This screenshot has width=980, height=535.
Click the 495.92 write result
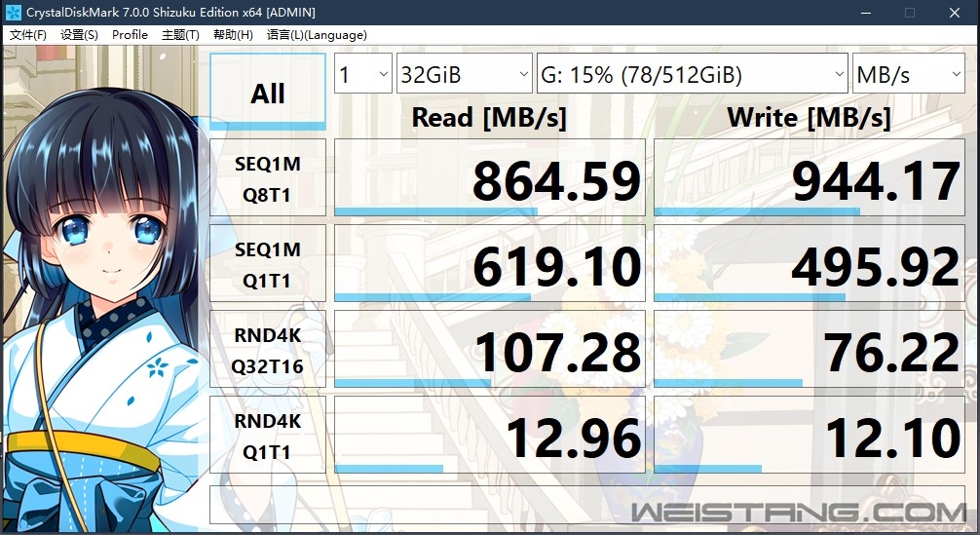(x=810, y=264)
